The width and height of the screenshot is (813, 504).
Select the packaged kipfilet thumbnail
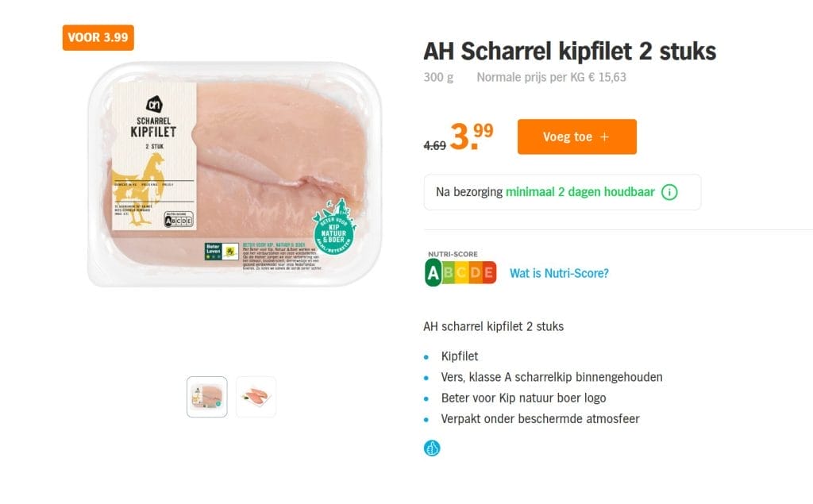coord(207,397)
